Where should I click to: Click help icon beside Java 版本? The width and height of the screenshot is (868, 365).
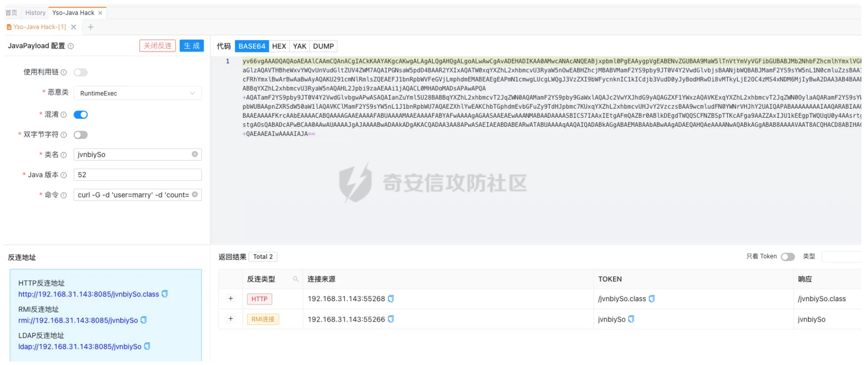point(63,175)
